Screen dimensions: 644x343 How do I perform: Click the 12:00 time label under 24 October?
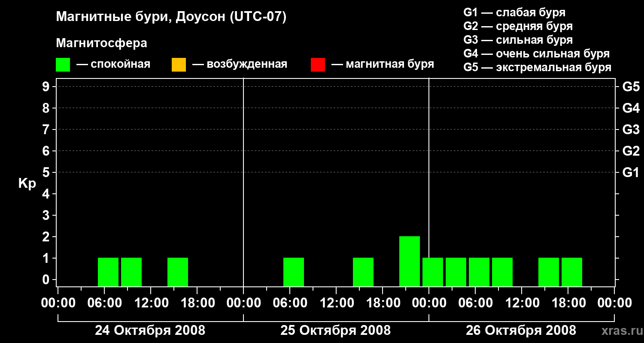[x=151, y=303]
